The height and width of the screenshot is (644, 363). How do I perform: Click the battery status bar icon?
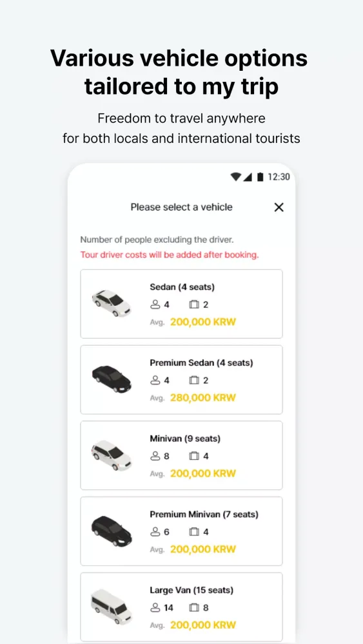click(260, 177)
